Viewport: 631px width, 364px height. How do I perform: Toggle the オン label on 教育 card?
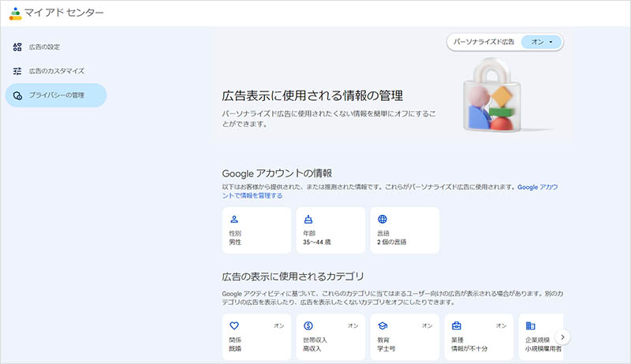click(427, 325)
